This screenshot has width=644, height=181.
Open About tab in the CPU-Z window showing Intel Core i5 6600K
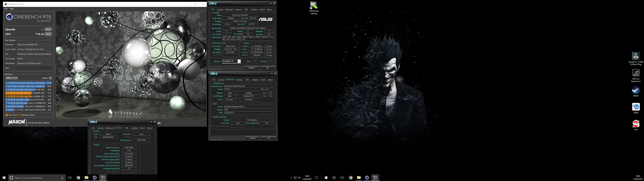269,10
